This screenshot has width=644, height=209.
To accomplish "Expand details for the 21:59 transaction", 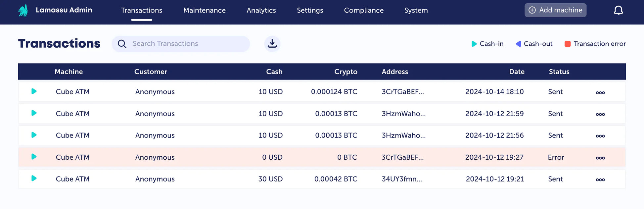I will [600, 114].
